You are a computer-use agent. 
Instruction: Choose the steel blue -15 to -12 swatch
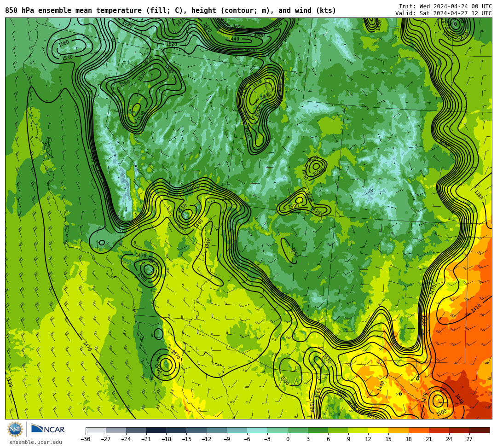[x=197, y=430]
